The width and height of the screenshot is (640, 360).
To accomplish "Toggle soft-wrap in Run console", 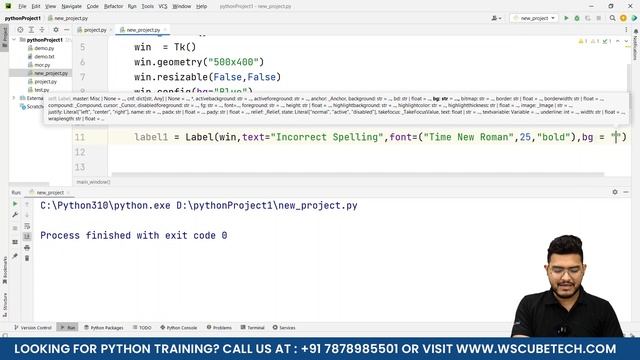I will point(27,226).
